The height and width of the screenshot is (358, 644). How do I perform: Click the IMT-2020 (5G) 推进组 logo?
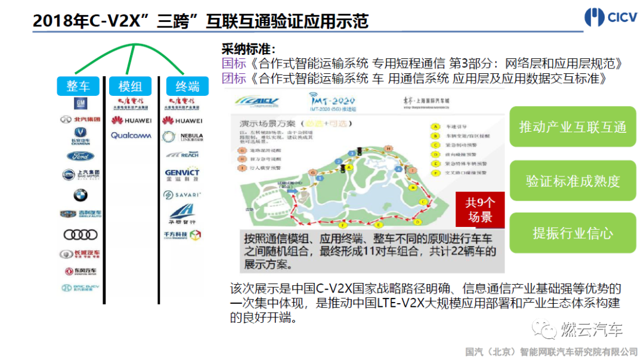coord(333,102)
